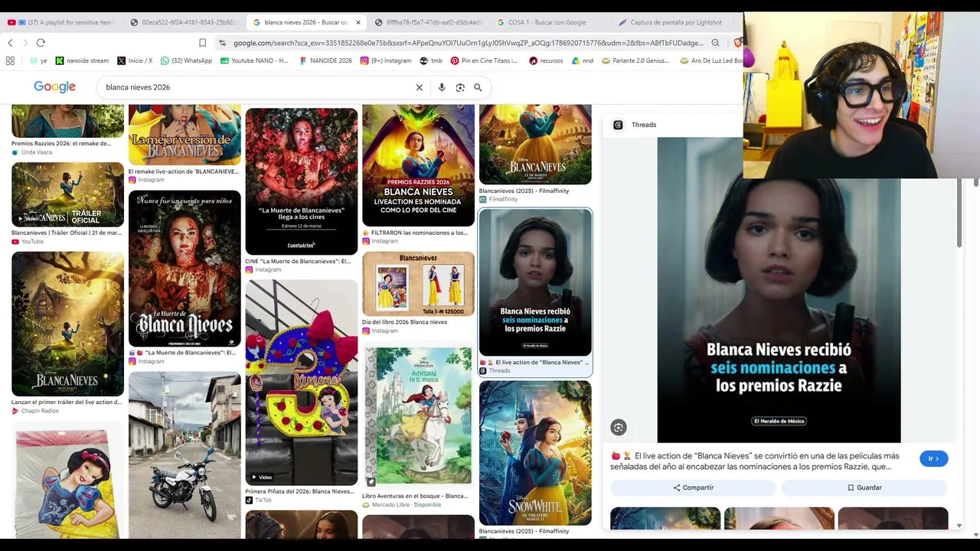Open 'La Muerte de Blancanieves llega a los cines' image
The height and width of the screenshot is (551, 980).
pyautogui.click(x=302, y=181)
